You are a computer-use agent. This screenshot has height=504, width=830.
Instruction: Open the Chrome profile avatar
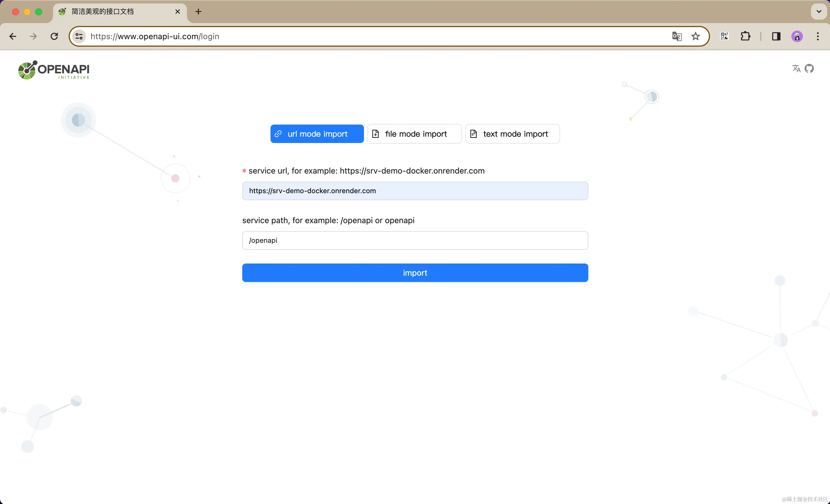click(797, 36)
